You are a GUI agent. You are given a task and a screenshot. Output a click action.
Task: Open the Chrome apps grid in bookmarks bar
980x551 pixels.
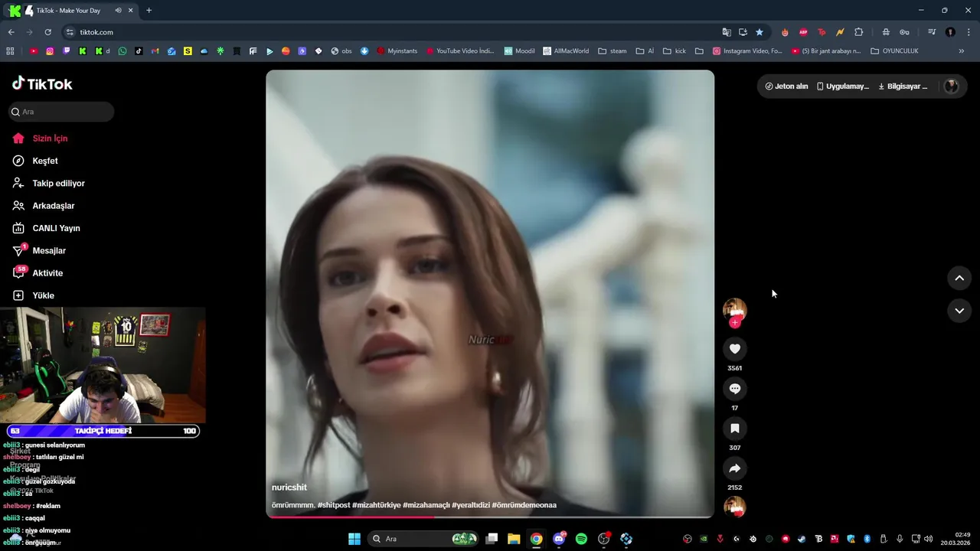pyautogui.click(x=10, y=51)
